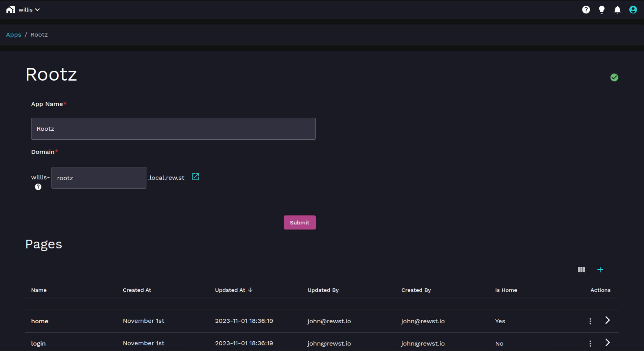Open actions menu for home page row
This screenshot has width=644, height=351.
point(590,321)
